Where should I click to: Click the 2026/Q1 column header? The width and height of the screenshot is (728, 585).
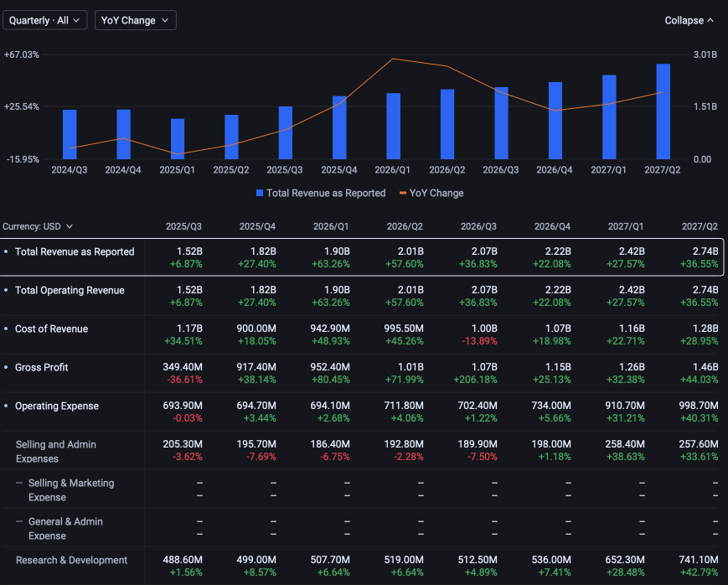click(x=331, y=226)
